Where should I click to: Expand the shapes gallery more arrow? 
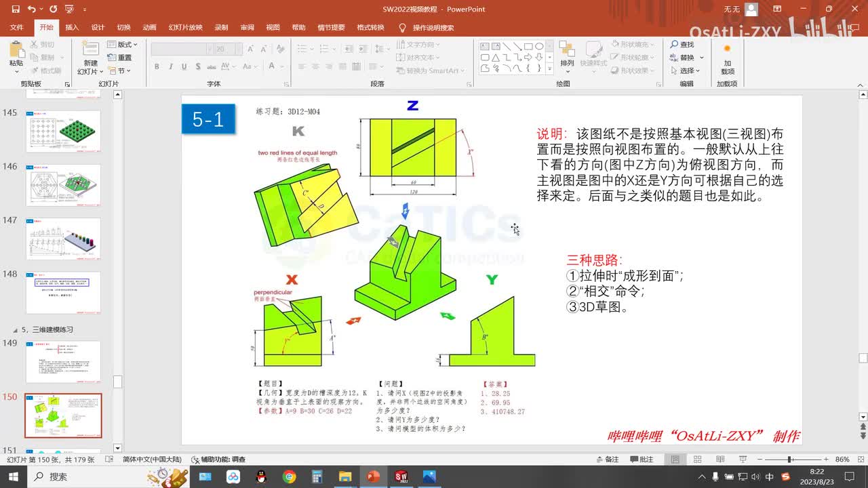point(550,68)
